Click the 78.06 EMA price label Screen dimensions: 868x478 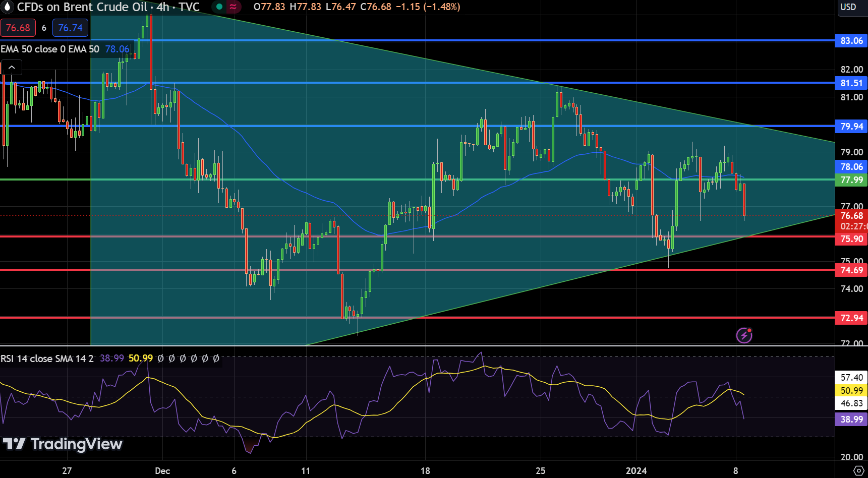click(851, 167)
